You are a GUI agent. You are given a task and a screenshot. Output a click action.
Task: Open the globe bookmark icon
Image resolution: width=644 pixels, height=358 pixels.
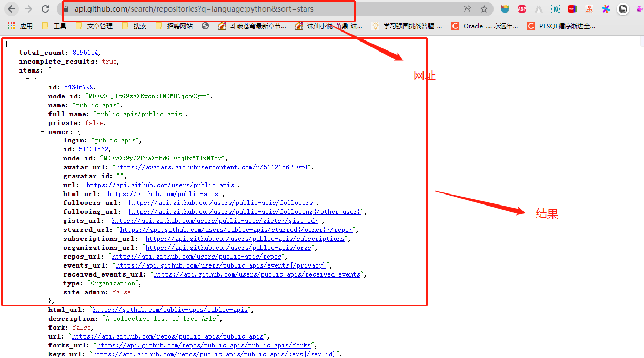point(205,26)
